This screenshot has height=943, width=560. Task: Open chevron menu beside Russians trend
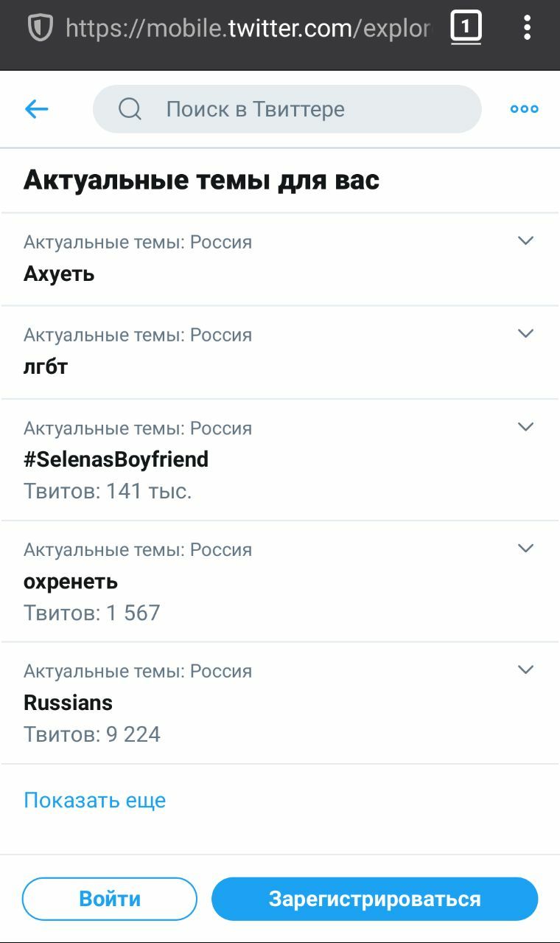pyautogui.click(x=525, y=669)
